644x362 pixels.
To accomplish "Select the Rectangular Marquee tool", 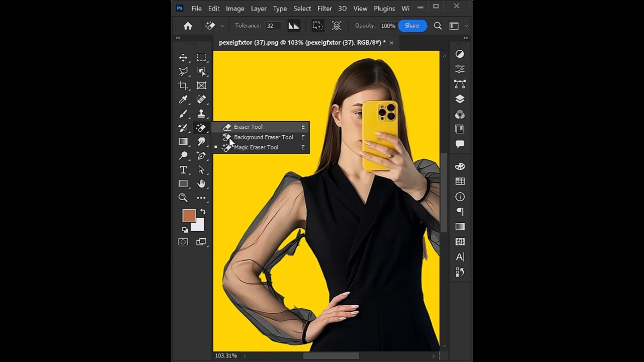I will [x=201, y=58].
